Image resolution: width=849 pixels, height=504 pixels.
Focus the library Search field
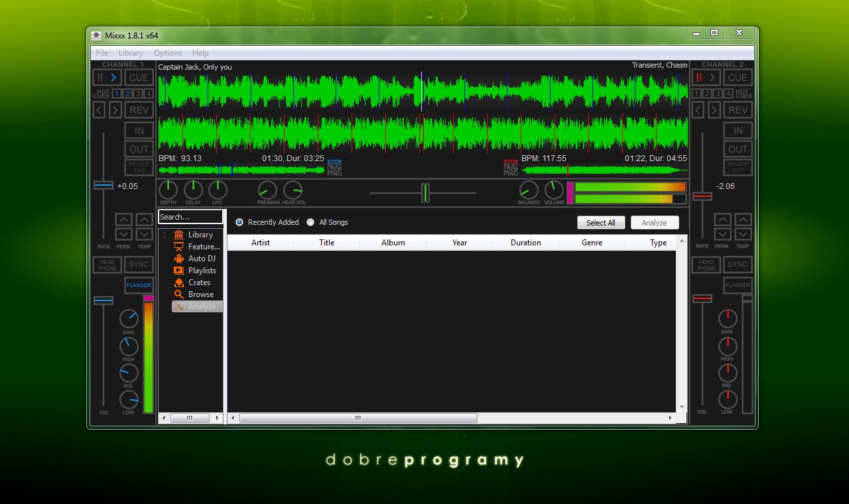(x=190, y=217)
